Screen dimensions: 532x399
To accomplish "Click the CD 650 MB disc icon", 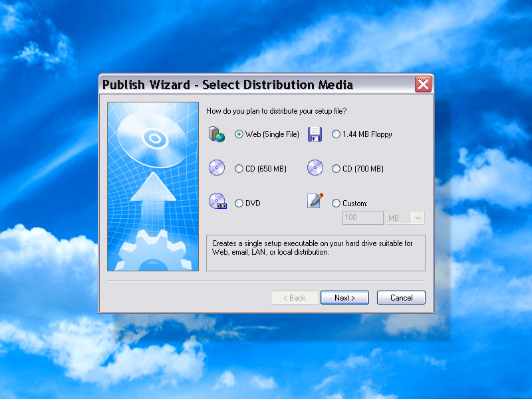I will coord(217,168).
